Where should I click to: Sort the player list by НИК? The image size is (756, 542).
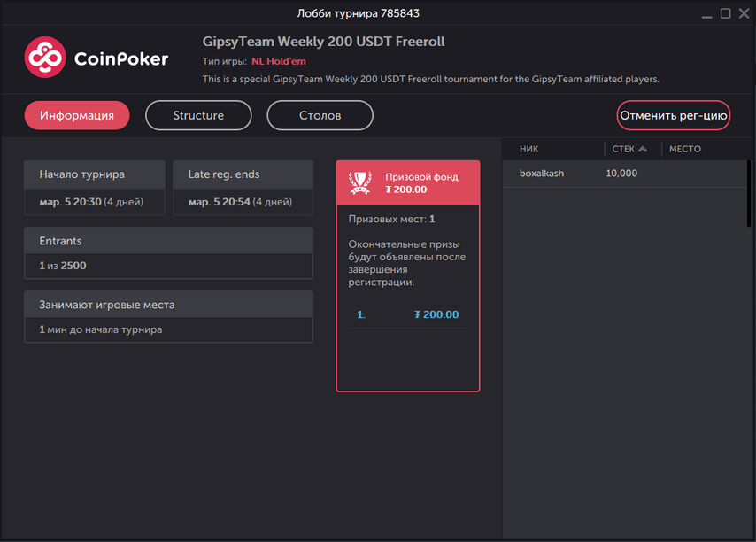(528, 149)
